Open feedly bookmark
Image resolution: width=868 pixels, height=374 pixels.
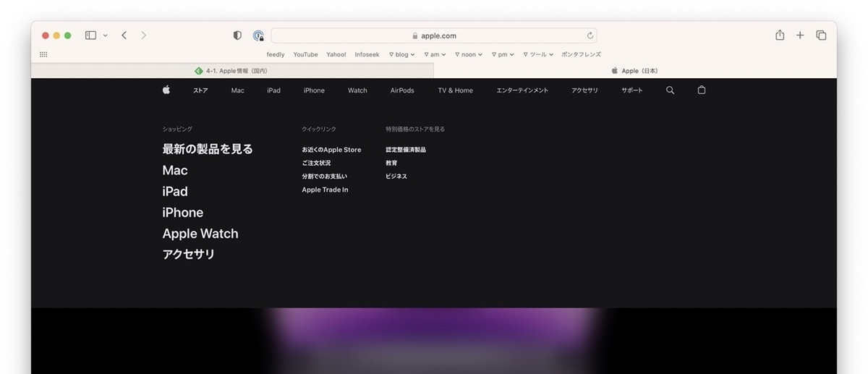tap(276, 54)
